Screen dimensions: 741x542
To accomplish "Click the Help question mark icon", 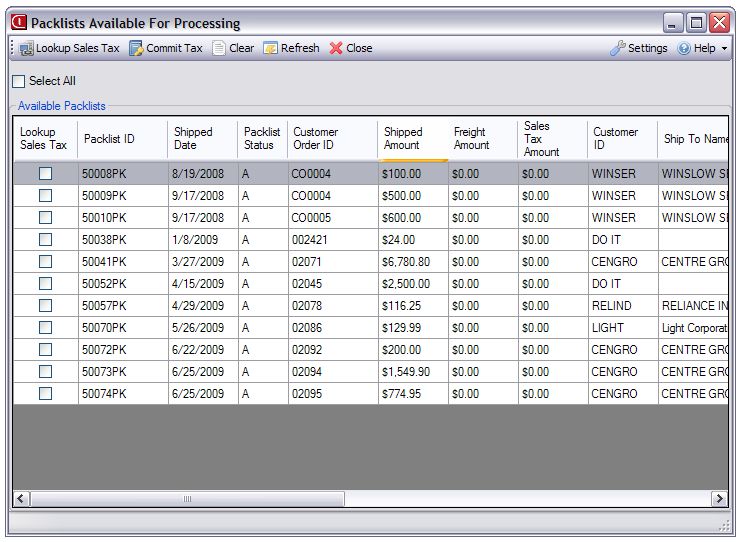I will coord(684,48).
